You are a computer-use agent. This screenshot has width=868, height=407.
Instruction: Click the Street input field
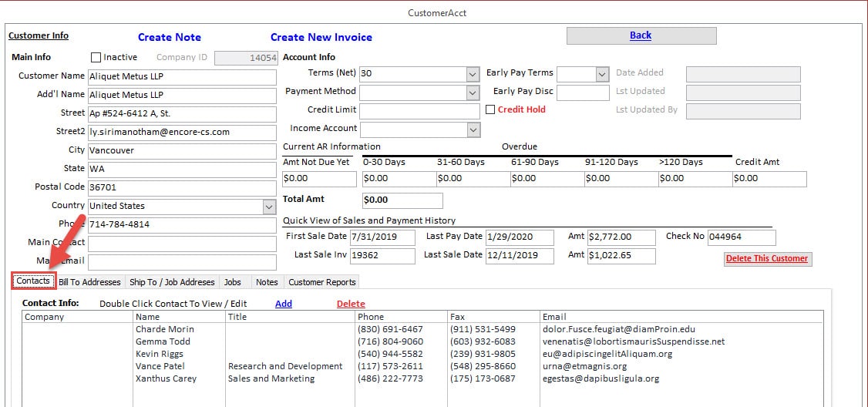coord(182,114)
